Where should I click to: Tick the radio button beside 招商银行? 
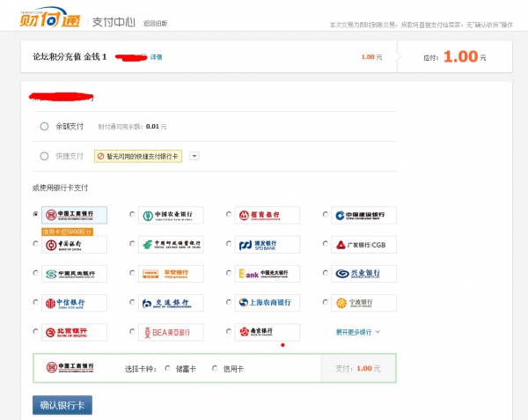[229, 214]
